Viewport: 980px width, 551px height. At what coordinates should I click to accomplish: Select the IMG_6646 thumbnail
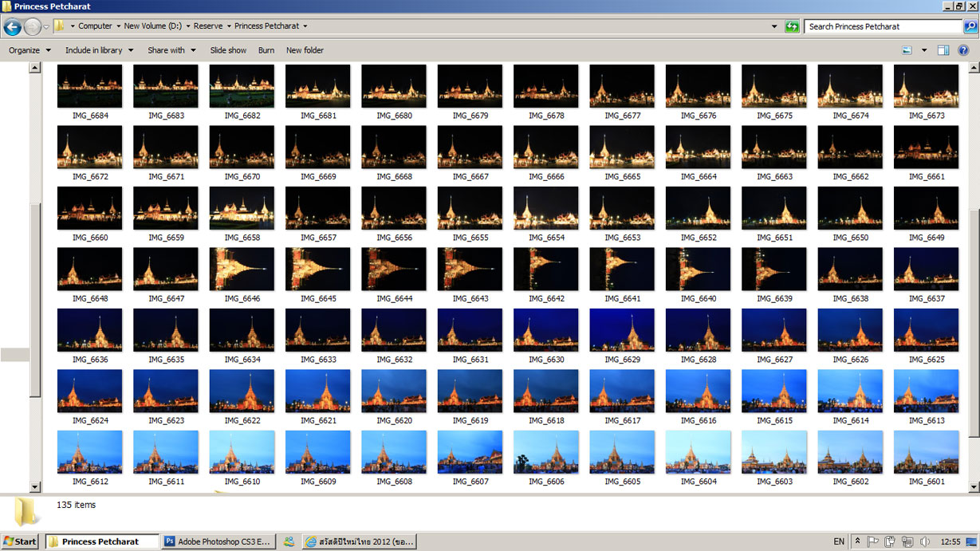click(242, 270)
